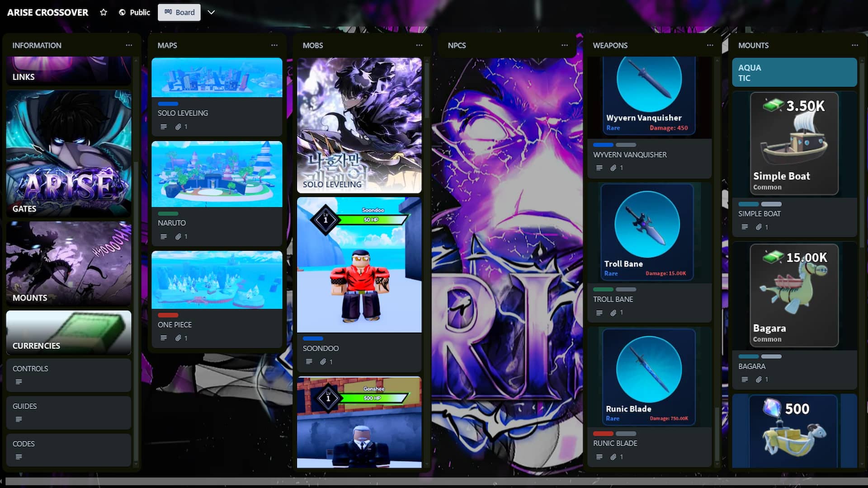Click the horizontal scrollbar at the bottom
The height and width of the screenshot is (488, 868).
click(x=434, y=481)
